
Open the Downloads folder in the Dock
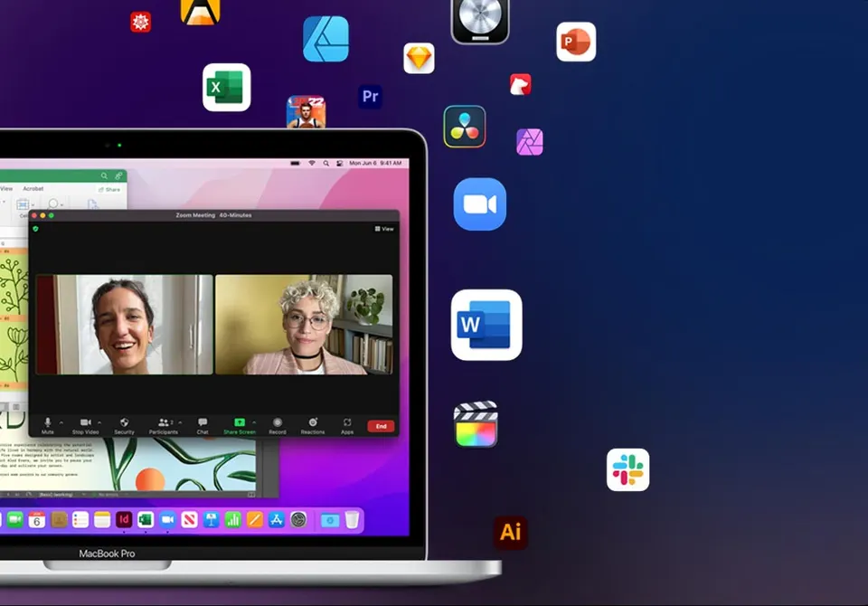point(330,520)
